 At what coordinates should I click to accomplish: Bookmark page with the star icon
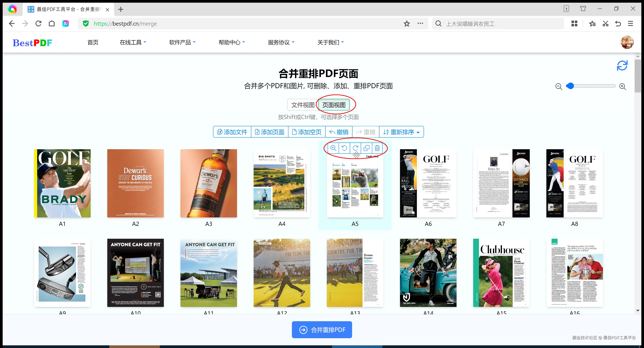pos(407,24)
